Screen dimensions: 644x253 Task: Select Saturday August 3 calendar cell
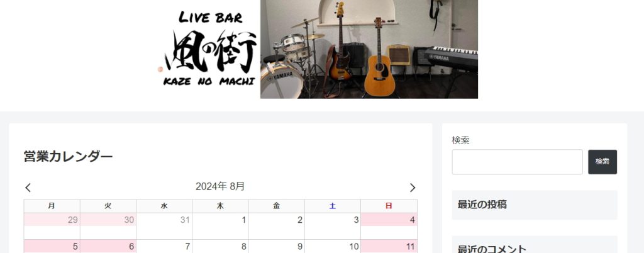333,227
